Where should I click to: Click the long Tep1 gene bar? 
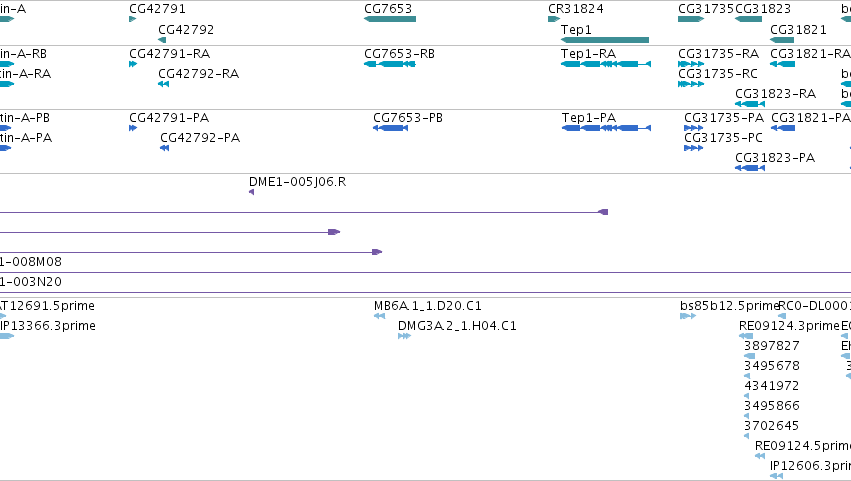click(x=605, y=40)
